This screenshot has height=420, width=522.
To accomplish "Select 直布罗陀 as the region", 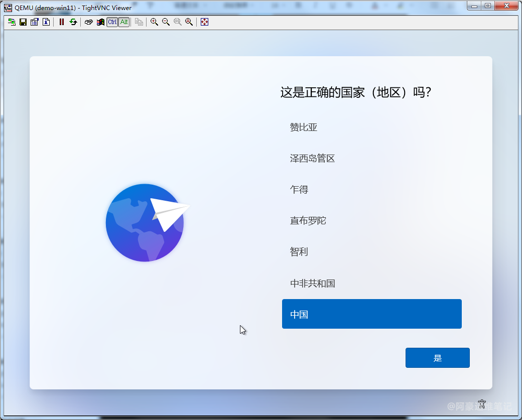I will pos(308,221).
